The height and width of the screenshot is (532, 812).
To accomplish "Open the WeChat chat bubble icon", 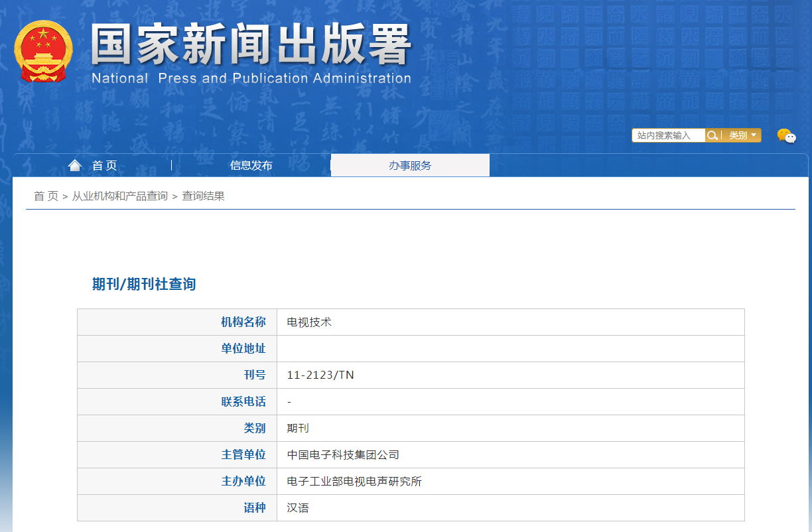I will point(786,136).
